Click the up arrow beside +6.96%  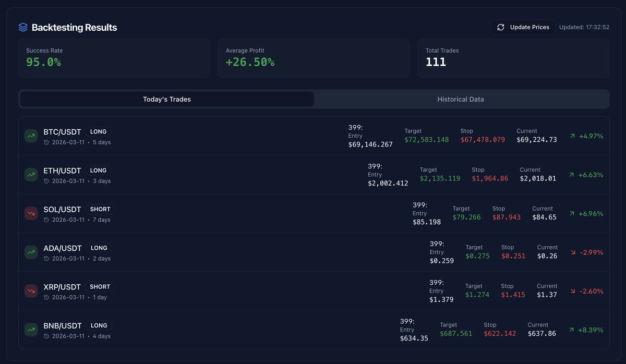click(x=572, y=213)
